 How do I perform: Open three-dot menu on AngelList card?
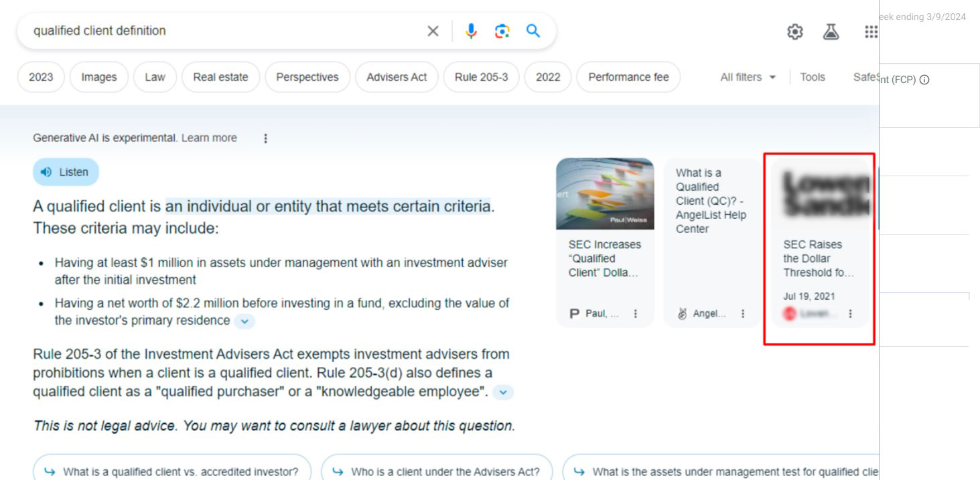(742, 313)
